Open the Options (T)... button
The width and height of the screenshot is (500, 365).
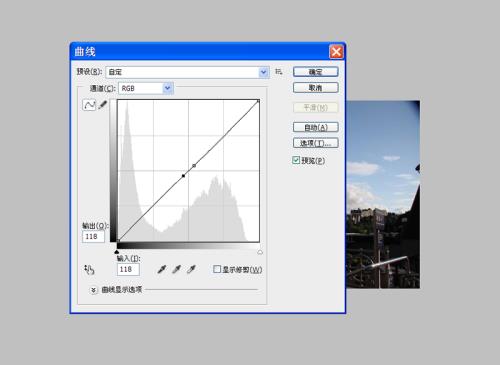click(316, 143)
